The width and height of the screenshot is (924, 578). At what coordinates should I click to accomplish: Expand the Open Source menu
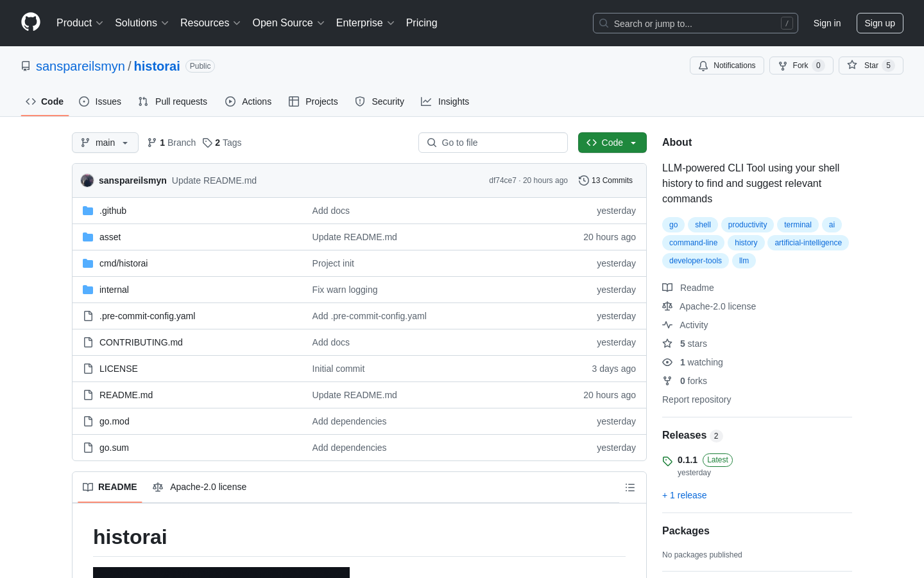tap(289, 22)
